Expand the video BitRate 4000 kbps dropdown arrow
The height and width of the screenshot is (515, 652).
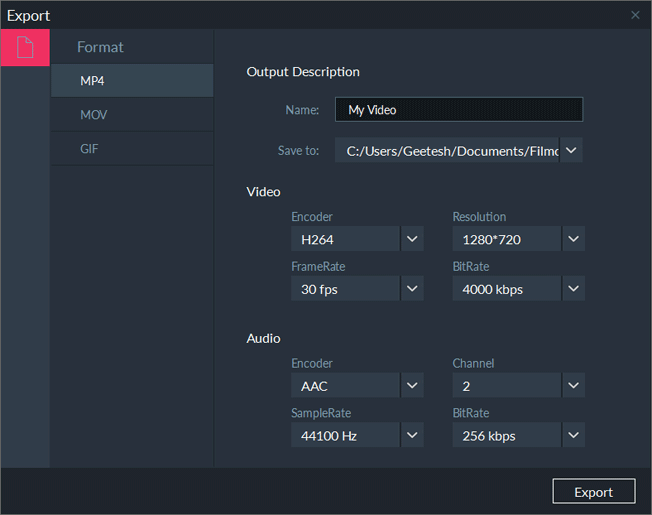573,288
